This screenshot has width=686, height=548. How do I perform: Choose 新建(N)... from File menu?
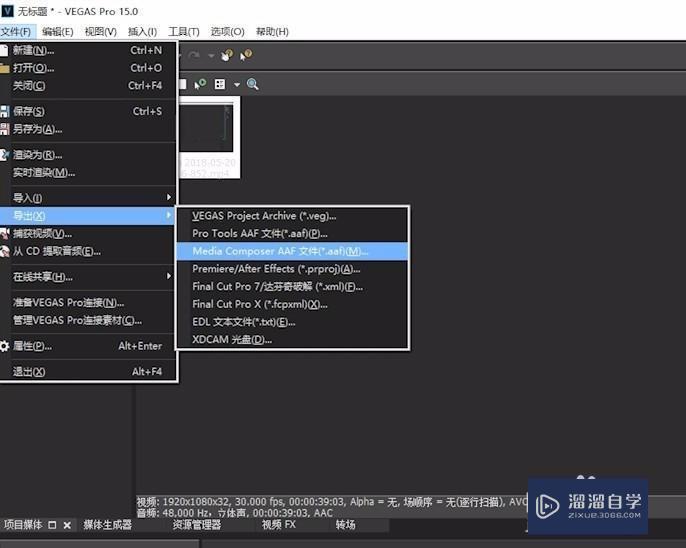pos(88,50)
